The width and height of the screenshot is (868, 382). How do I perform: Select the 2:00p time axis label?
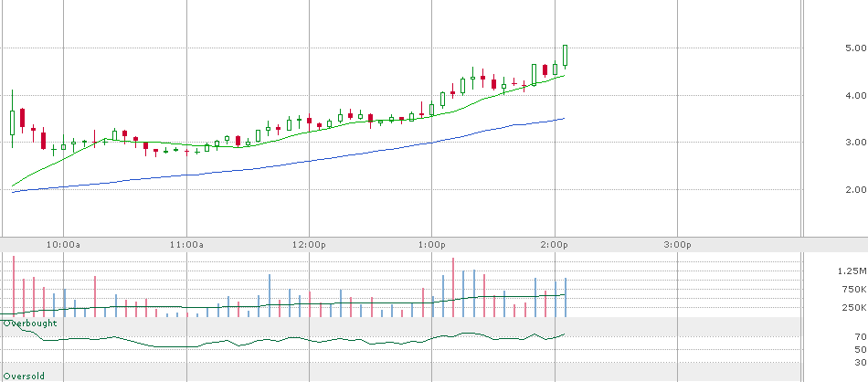click(555, 245)
